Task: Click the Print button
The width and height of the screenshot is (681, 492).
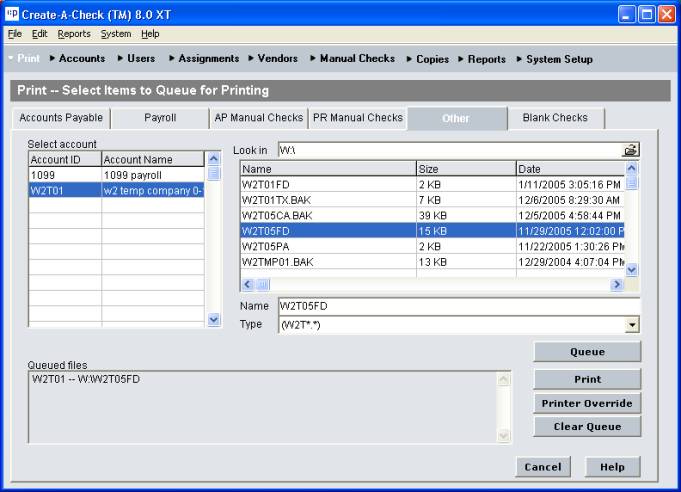Action: [x=587, y=379]
